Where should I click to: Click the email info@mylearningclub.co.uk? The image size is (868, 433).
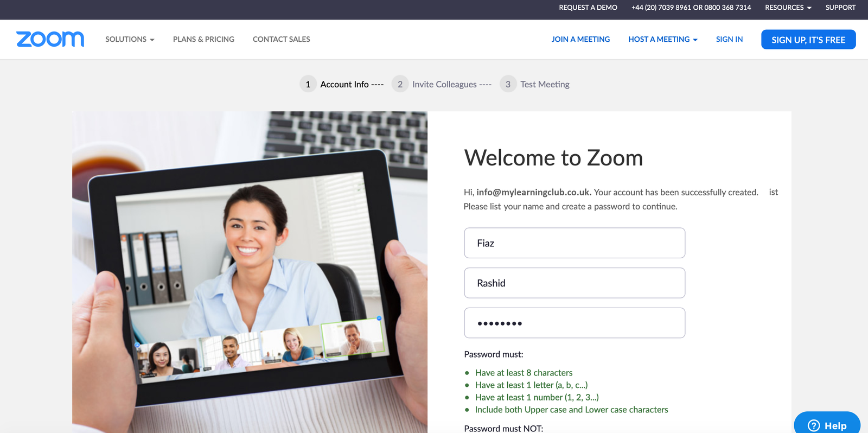[534, 192]
